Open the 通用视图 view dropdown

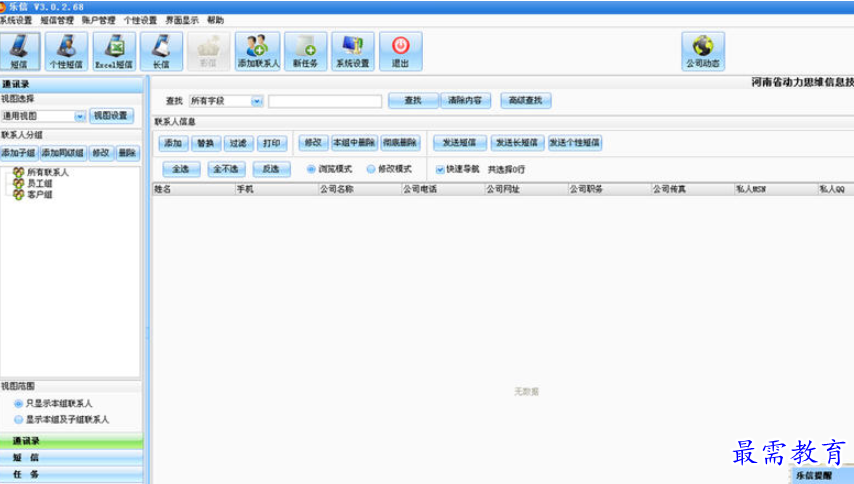click(x=80, y=116)
